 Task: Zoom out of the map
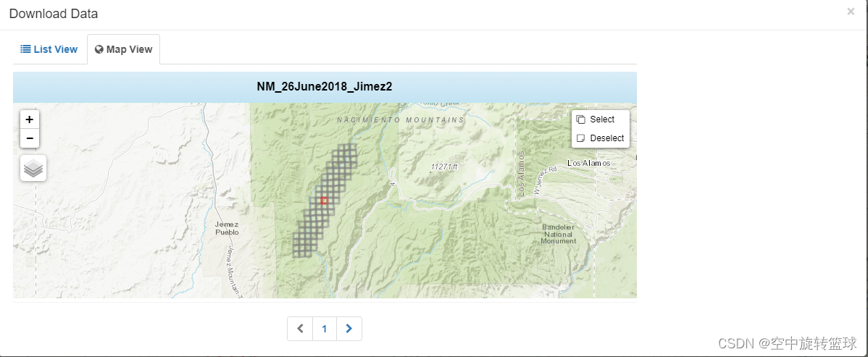(x=29, y=138)
